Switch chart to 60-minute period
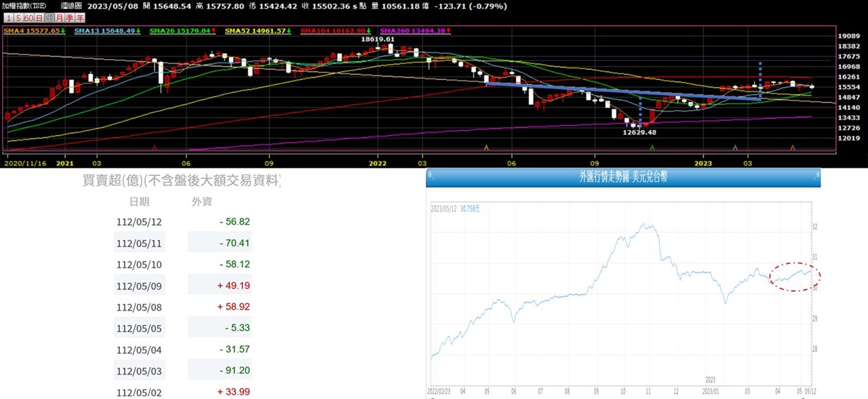This screenshot has height=399, width=868. click(29, 18)
